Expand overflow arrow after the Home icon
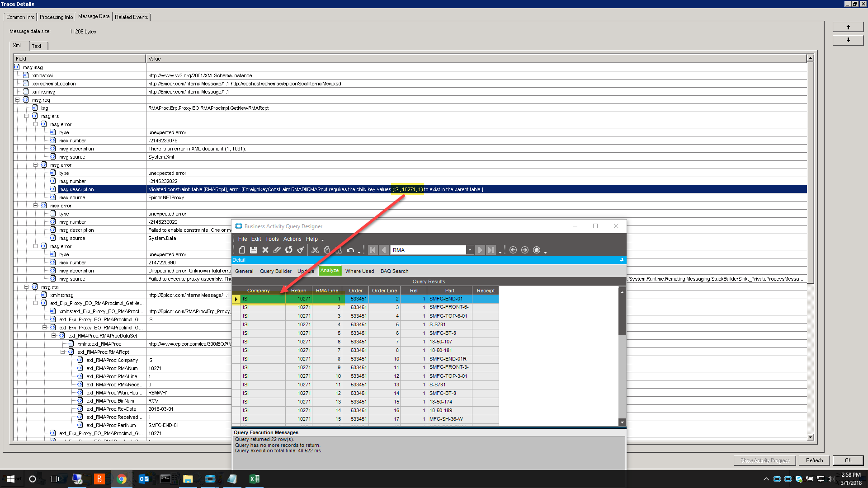The width and height of the screenshot is (868, 488). pos(546,252)
